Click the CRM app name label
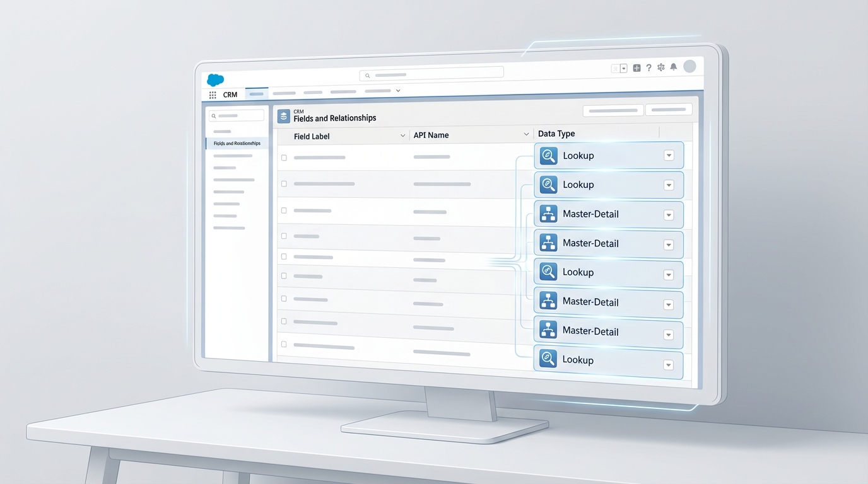Image resolution: width=868 pixels, height=484 pixels. click(x=230, y=94)
